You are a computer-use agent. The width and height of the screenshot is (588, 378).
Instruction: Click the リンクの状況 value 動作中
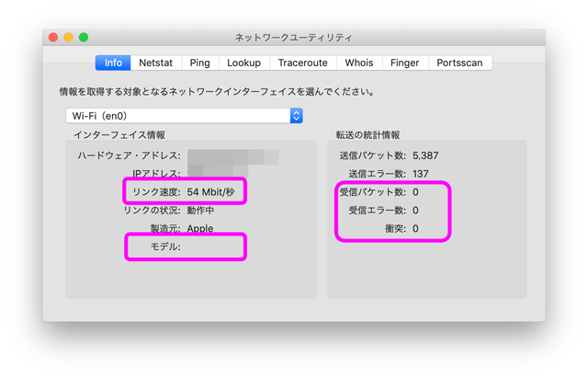[x=200, y=211]
